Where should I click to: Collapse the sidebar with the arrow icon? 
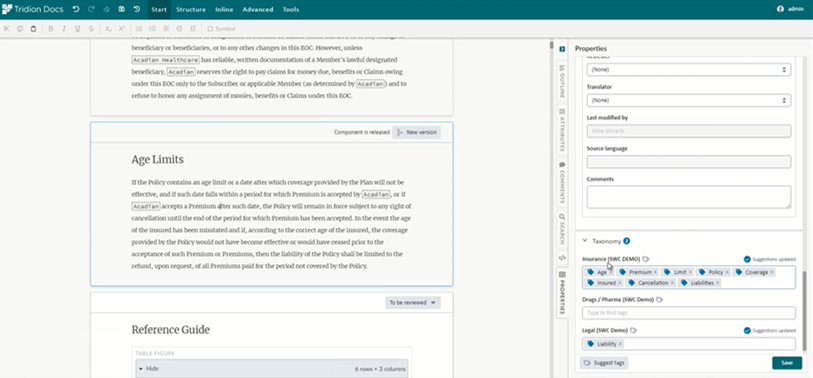click(562, 49)
